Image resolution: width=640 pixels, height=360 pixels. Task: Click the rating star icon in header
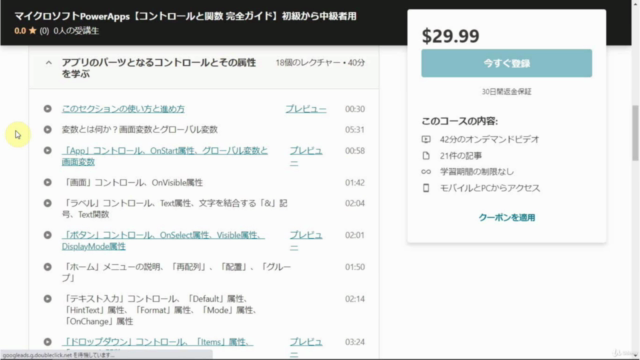tap(33, 31)
